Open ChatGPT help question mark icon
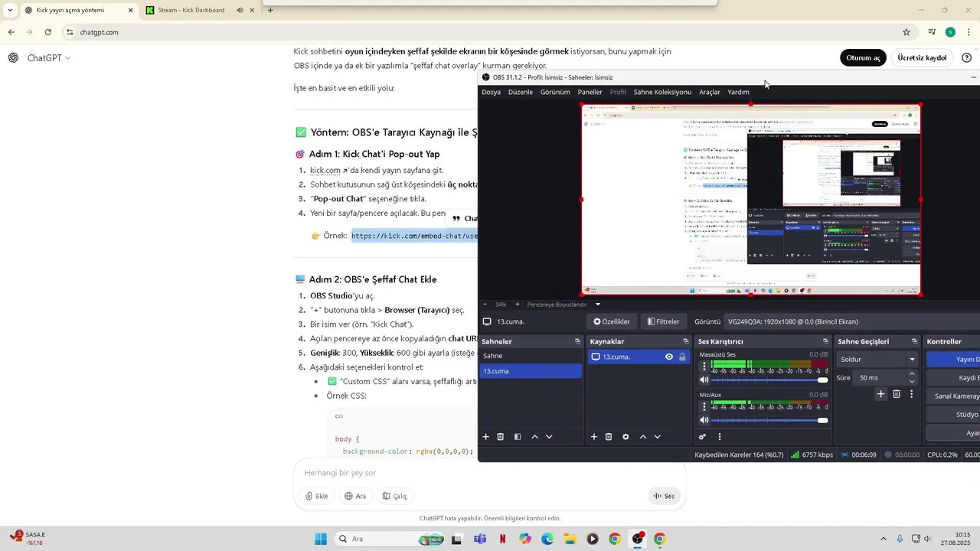Viewport: 980px width, 551px height. tap(967, 57)
